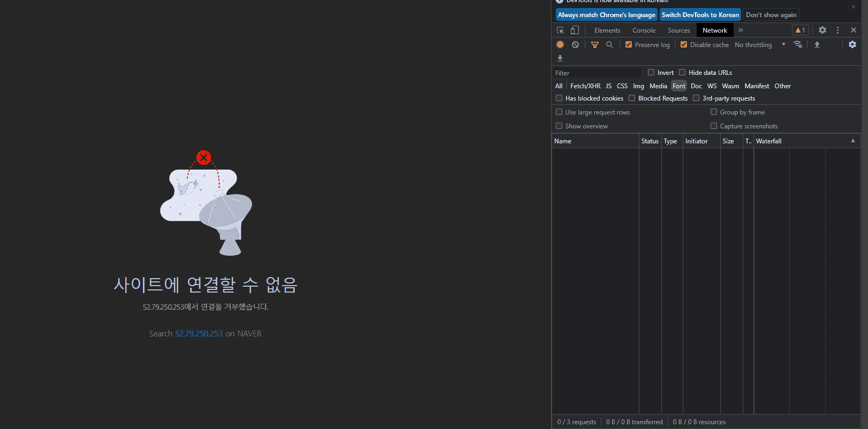The width and height of the screenshot is (868, 429).
Task: Filter requests by Manifest
Action: point(757,86)
